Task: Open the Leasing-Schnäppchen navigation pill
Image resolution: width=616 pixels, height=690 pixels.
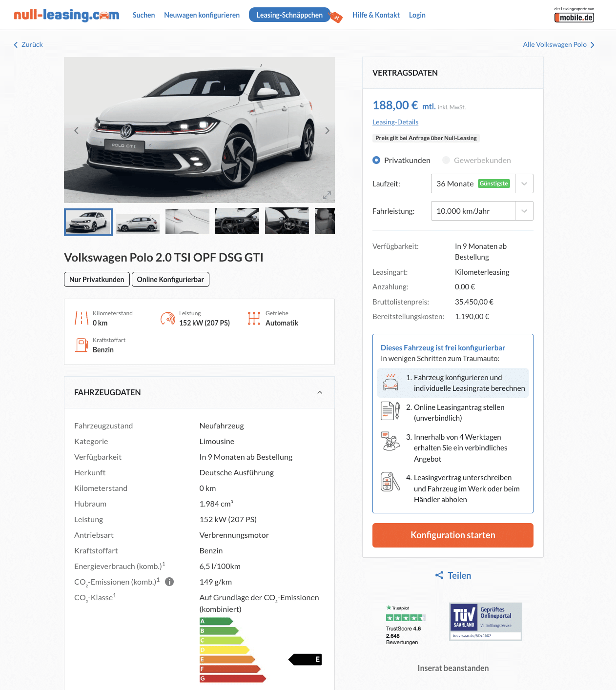Action: pos(289,15)
